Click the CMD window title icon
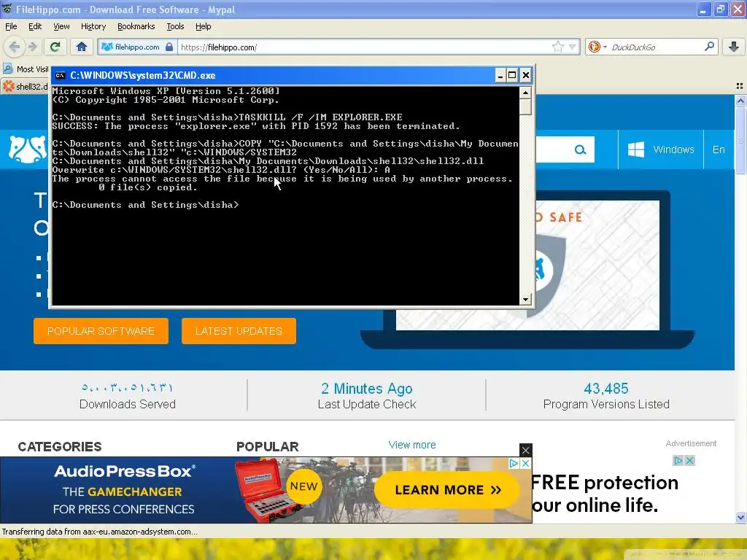Image resolution: width=747 pixels, height=560 pixels. (x=60, y=75)
